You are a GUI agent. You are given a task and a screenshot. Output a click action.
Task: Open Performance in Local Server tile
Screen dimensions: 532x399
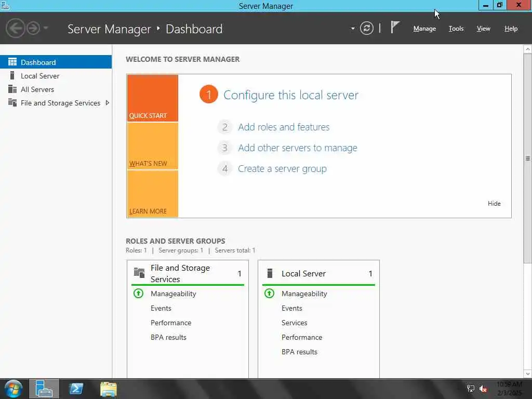[302, 338]
